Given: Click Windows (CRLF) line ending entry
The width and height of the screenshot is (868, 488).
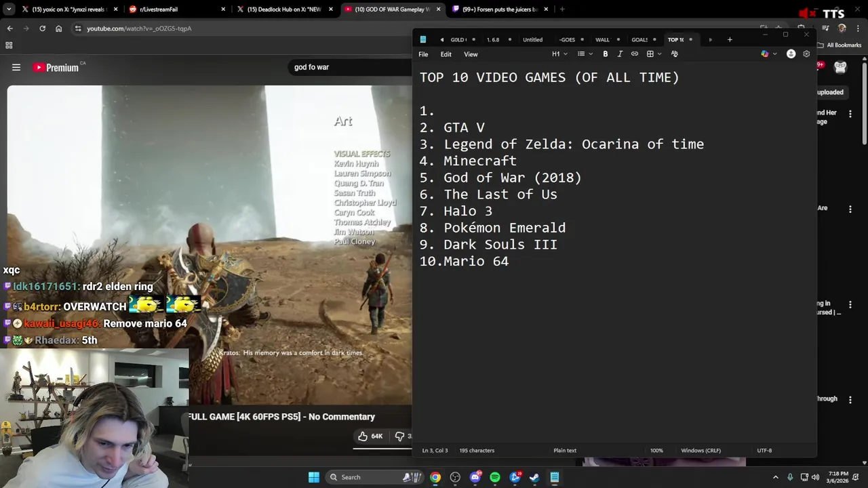Looking at the screenshot, I should point(701,451).
